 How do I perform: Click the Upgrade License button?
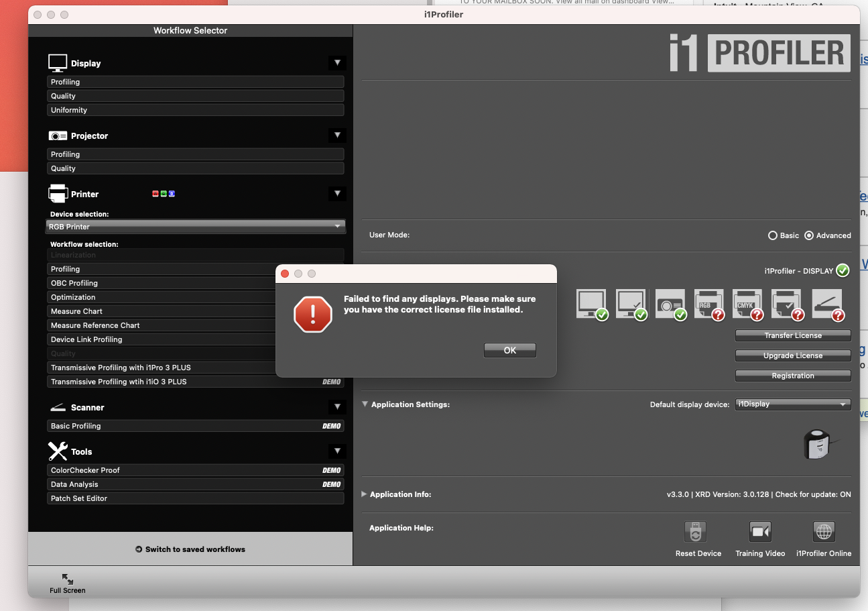793,355
